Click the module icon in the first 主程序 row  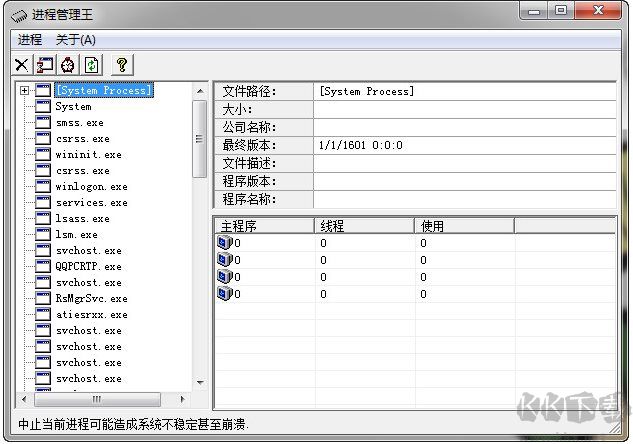(224, 243)
